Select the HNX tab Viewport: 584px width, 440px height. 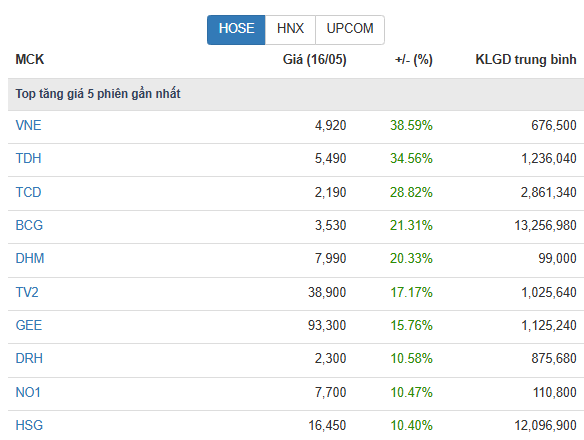click(x=290, y=30)
